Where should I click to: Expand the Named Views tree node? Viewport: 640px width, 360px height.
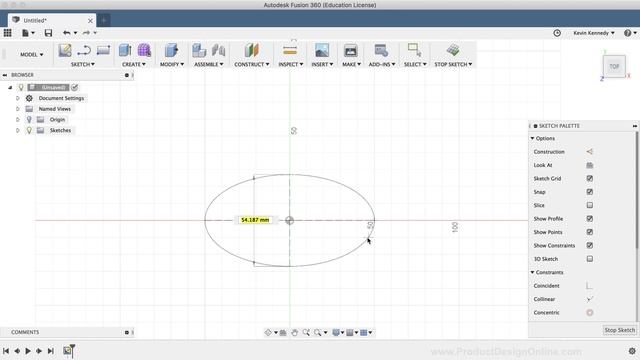coord(18,109)
